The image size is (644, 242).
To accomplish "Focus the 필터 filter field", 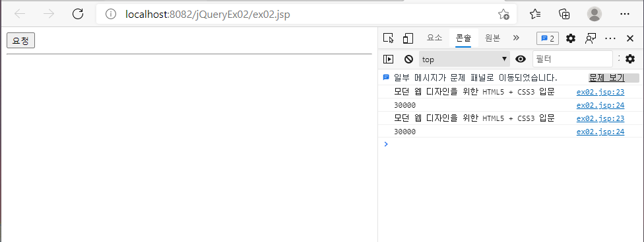I will point(573,60).
